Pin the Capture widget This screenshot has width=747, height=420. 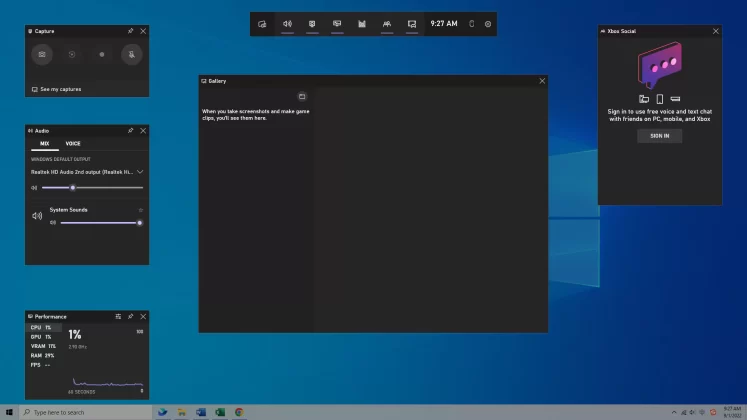coord(131,31)
